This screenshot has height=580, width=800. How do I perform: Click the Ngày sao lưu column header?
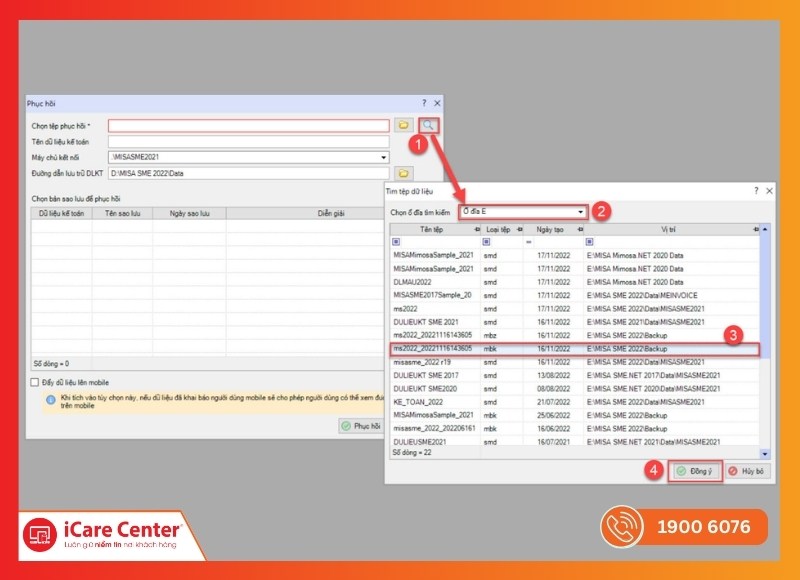point(189,213)
